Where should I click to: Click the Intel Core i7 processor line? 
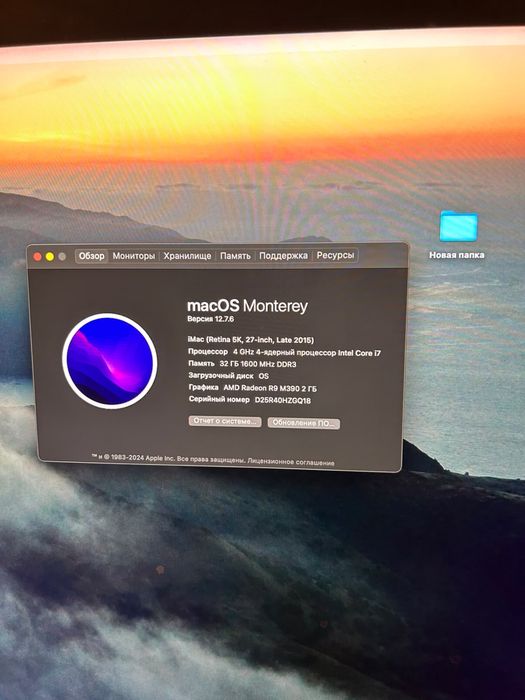coord(284,353)
